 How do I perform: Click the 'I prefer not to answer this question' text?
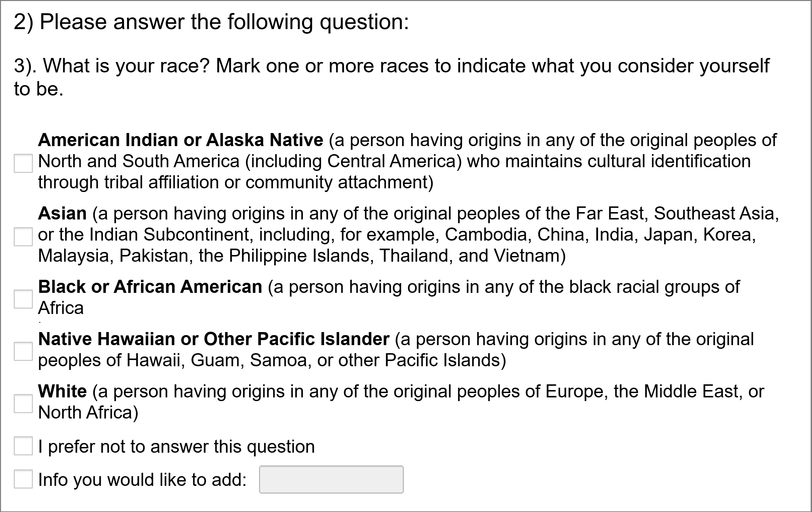176,447
